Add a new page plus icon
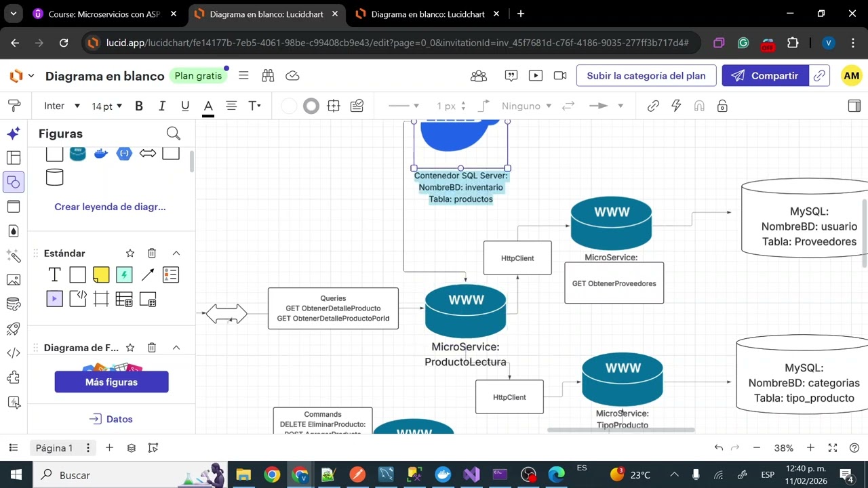Viewport: 868px width, 488px height. tap(109, 448)
